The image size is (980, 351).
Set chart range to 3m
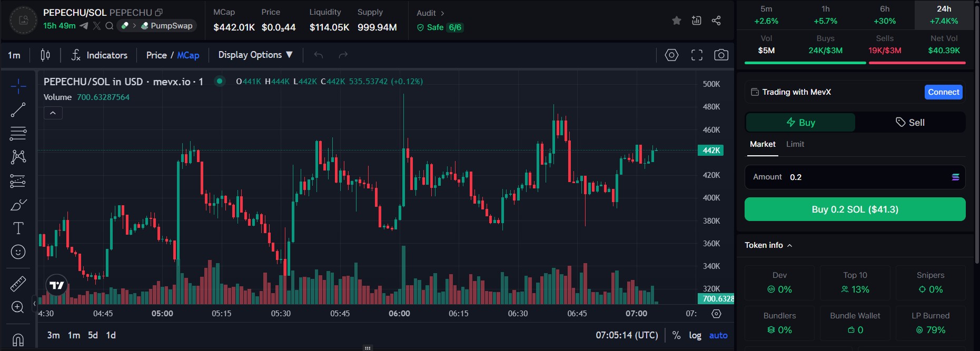pos(53,335)
